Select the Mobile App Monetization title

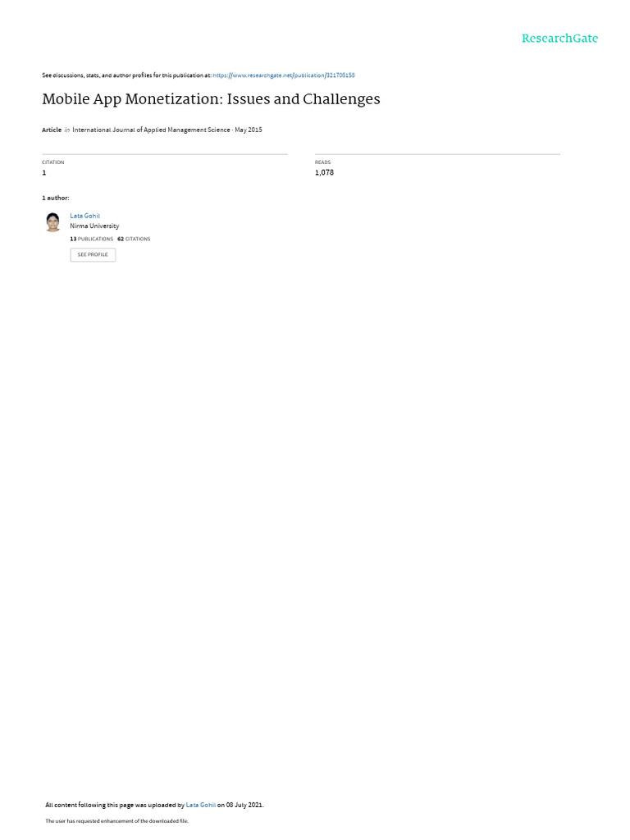pyautogui.click(x=211, y=99)
